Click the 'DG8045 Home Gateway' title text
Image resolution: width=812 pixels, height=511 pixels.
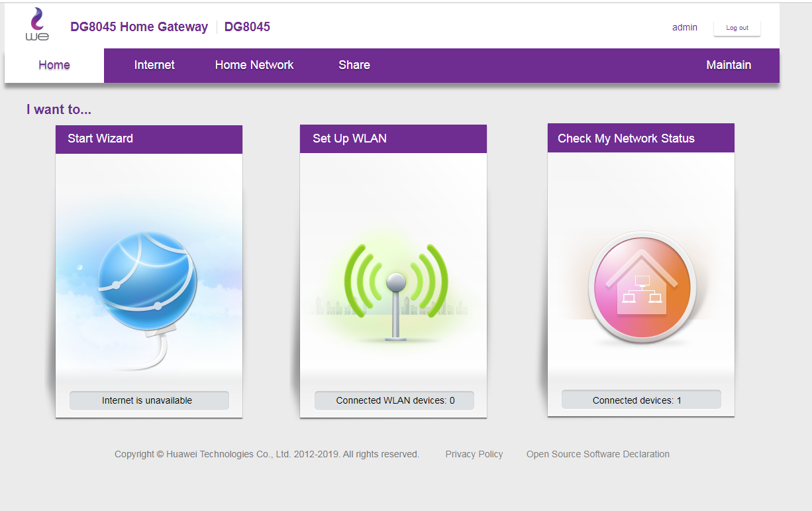(139, 27)
